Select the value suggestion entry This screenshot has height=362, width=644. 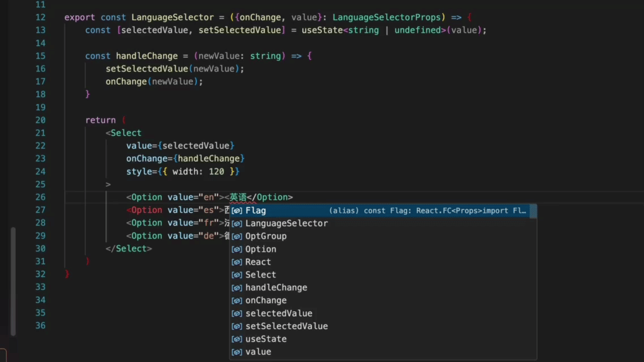tap(383, 352)
